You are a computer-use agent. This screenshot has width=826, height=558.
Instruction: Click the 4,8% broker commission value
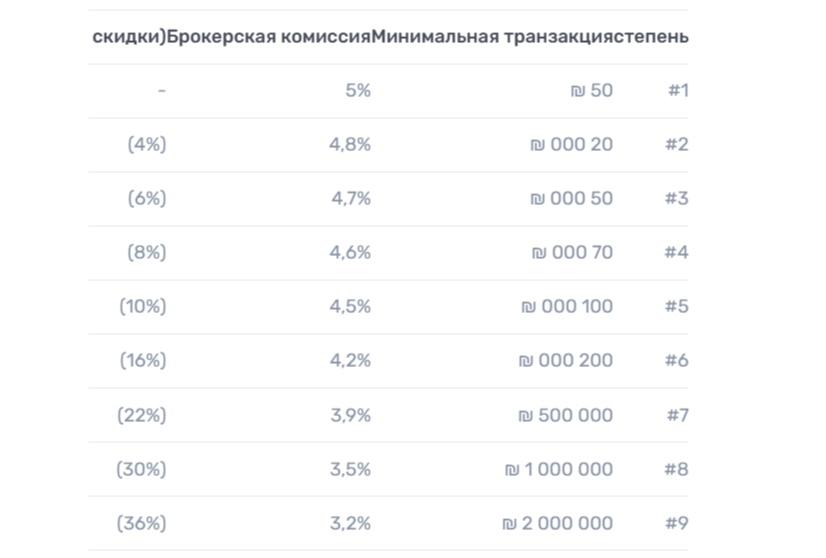click(350, 145)
